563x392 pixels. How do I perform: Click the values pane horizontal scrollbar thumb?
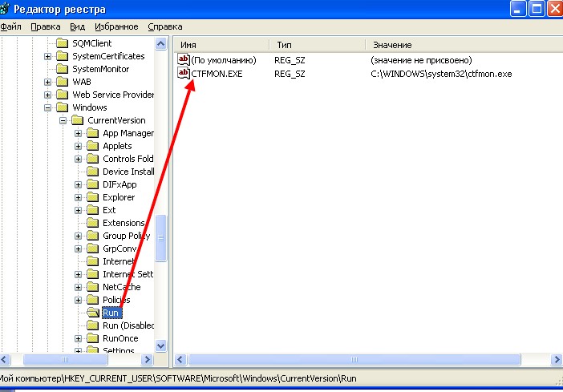coord(354,360)
